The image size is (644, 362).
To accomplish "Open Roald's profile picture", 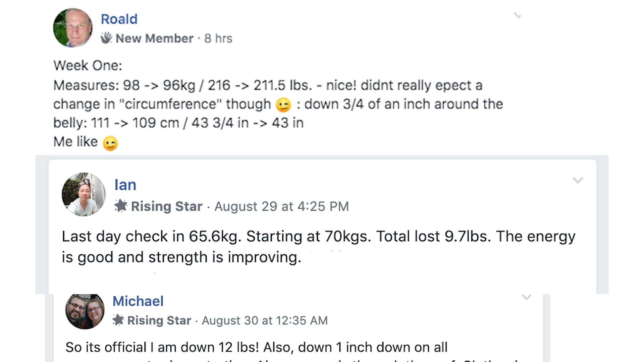I will 73,28.
